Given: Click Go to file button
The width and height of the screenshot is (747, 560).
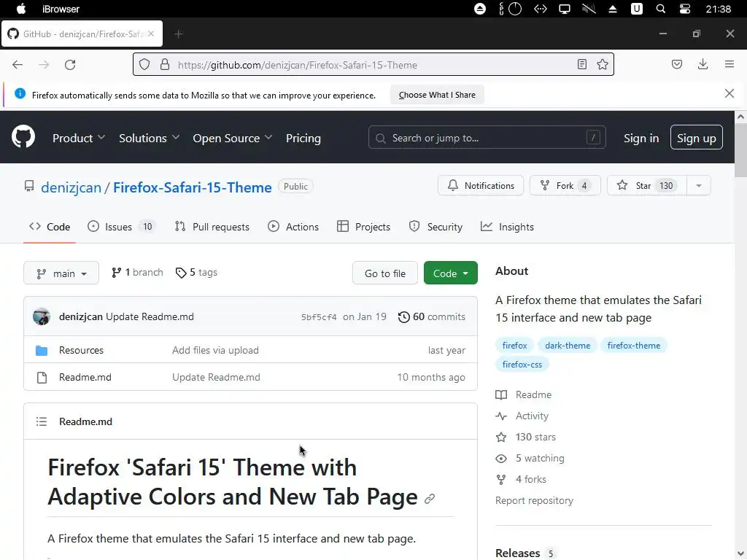Looking at the screenshot, I should click(385, 273).
